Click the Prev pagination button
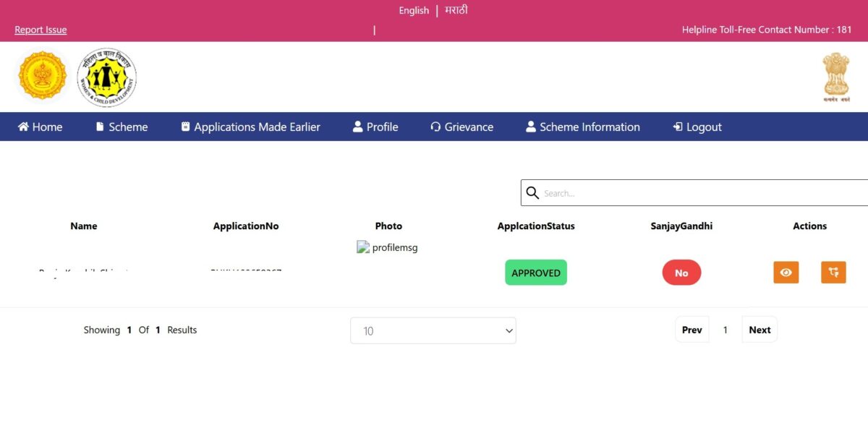Image resolution: width=868 pixels, height=423 pixels. 692,330
